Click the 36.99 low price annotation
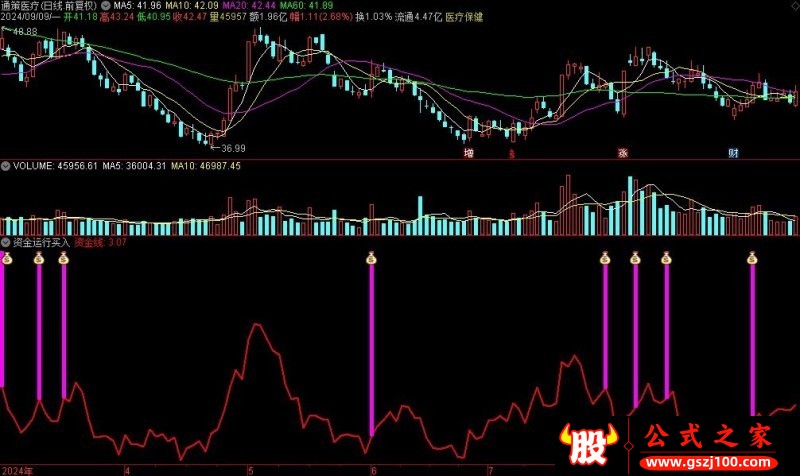The height and width of the screenshot is (476, 800). click(x=233, y=148)
